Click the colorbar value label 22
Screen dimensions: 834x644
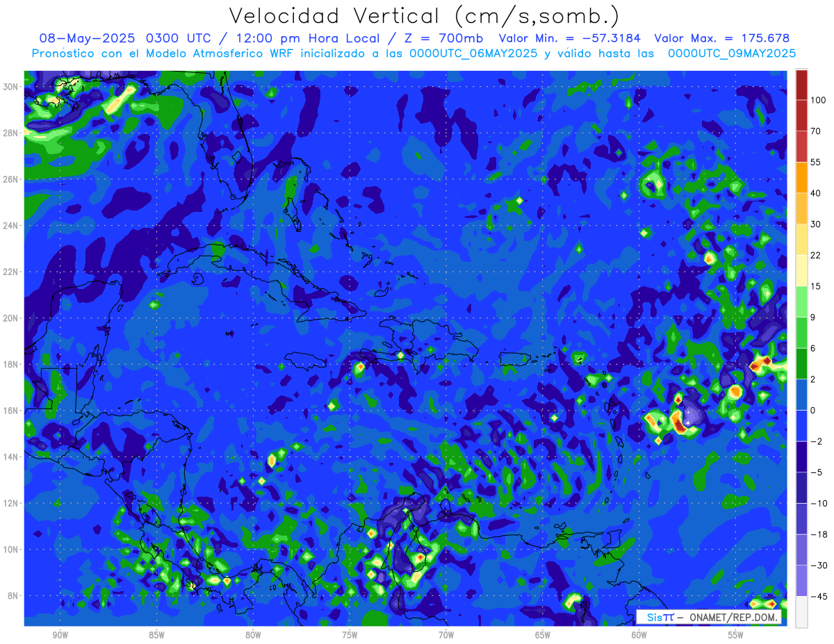click(816, 255)
